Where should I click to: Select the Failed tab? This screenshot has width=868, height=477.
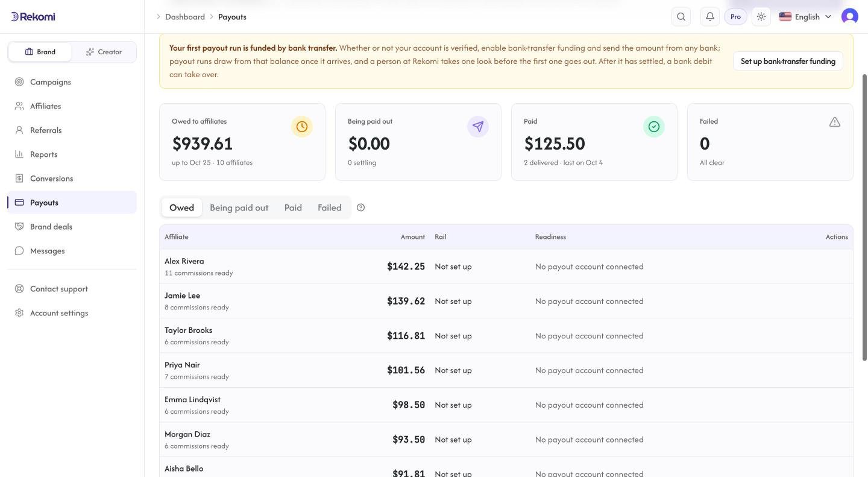pyautogui.click(x=330, y=207)
